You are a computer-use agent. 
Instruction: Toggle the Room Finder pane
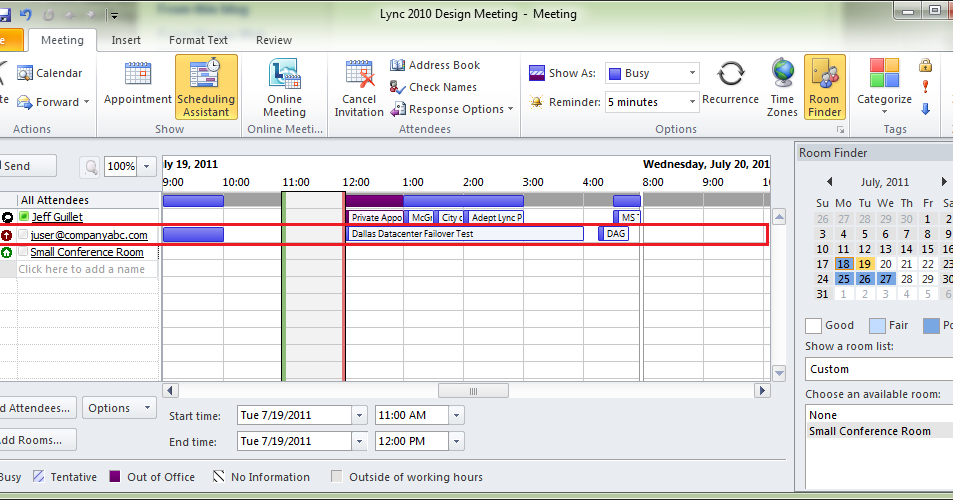pos(825,87)
